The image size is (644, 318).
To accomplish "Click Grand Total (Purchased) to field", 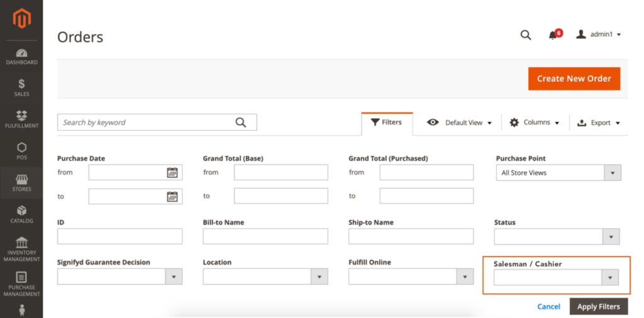I will coord(426,196).
